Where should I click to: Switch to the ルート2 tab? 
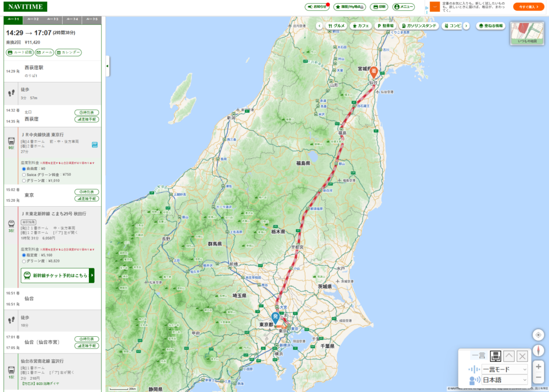[x=33, y=19]
